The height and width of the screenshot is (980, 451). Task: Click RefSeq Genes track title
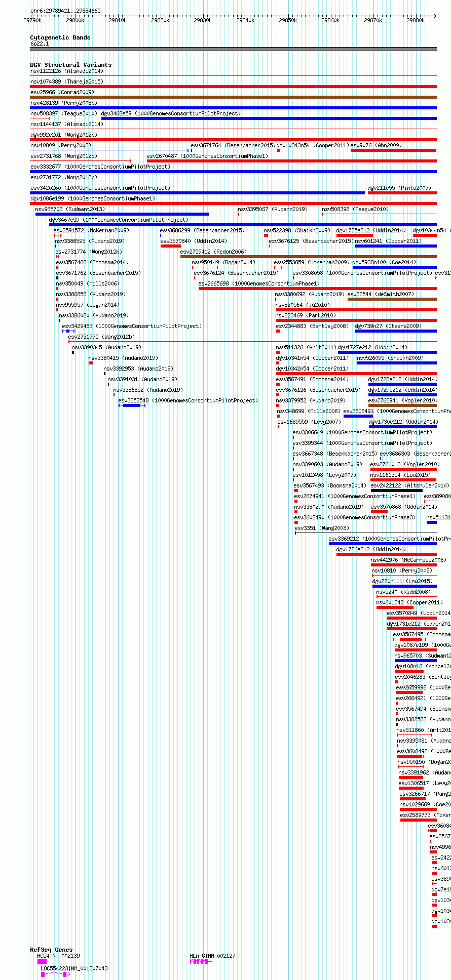(51, 950)
